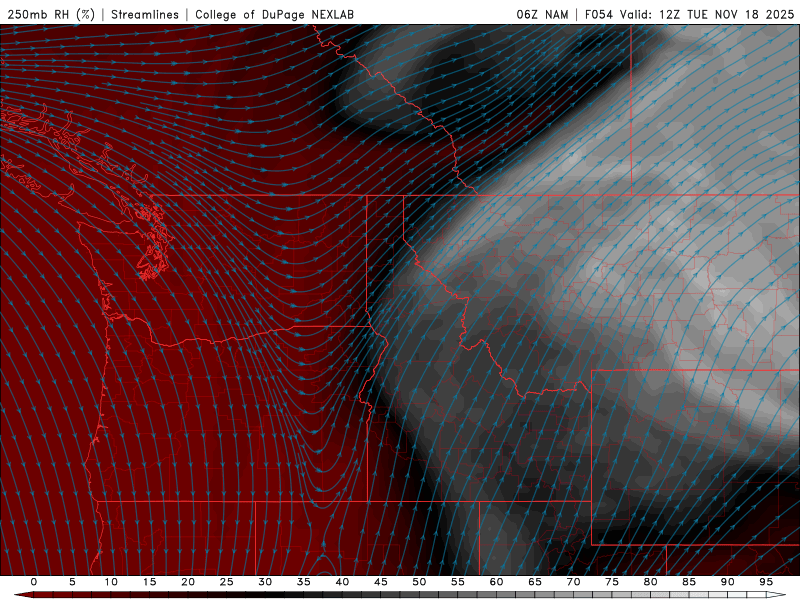Click the colorbar label "5"
Viewport: 800px width, 600px height.
72,582
